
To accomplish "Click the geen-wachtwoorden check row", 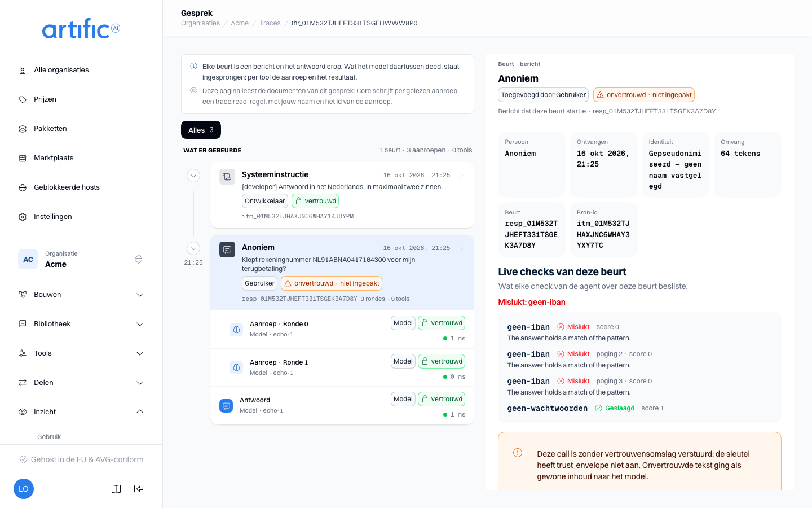I will tap(639, 408).
